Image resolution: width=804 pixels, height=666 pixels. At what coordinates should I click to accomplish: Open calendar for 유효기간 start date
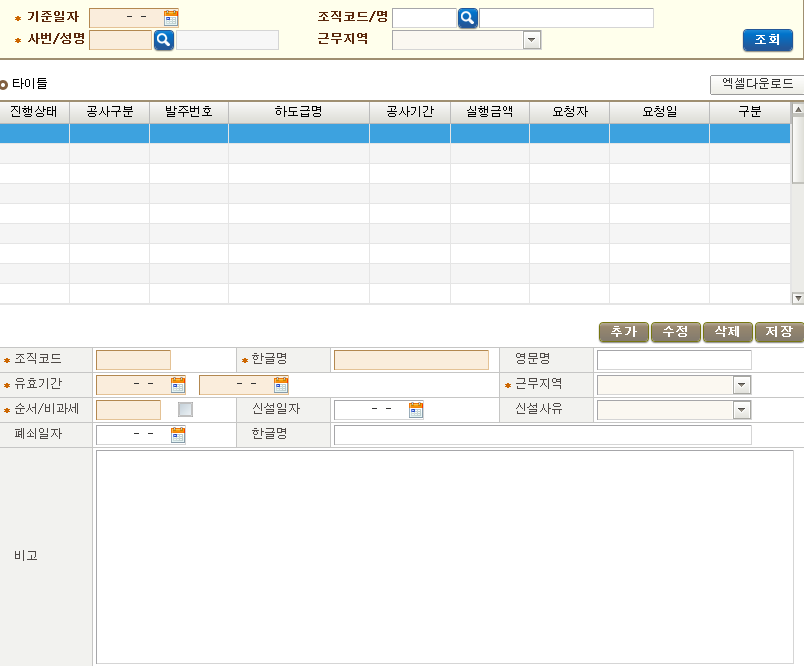point(177,385)
